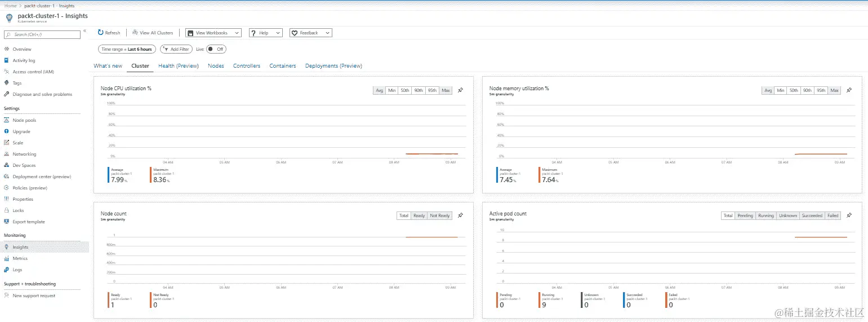This screenshot has width=868, height=322.
Task: Open Insights in the Monitoring section
Action: (44, 247)
